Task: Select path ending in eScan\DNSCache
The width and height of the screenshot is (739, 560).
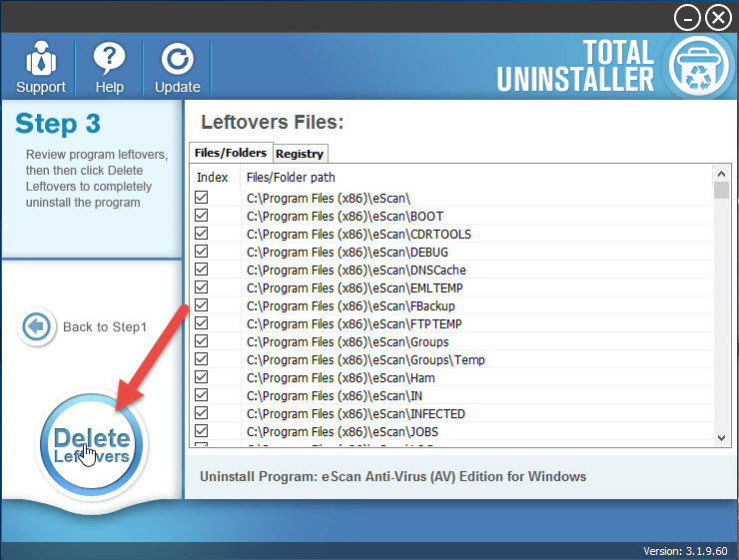Action: pyautogui.click(x=357, y=270)
